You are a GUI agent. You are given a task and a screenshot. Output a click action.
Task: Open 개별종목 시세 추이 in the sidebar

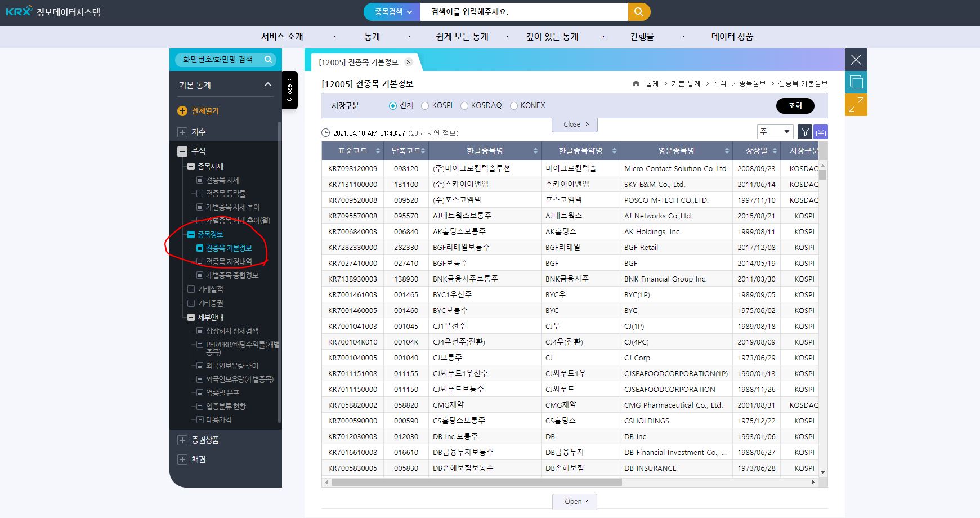point(233,207)
